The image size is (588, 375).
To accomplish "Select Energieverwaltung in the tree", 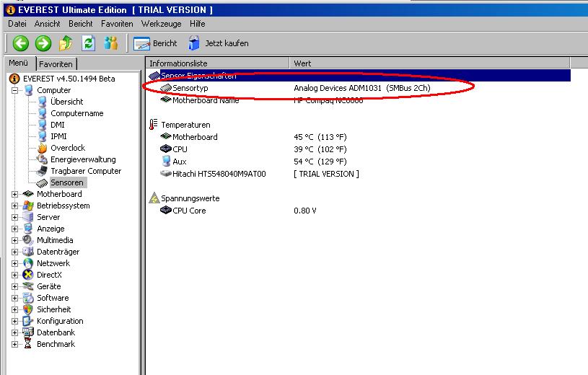I will coord(83,160).
